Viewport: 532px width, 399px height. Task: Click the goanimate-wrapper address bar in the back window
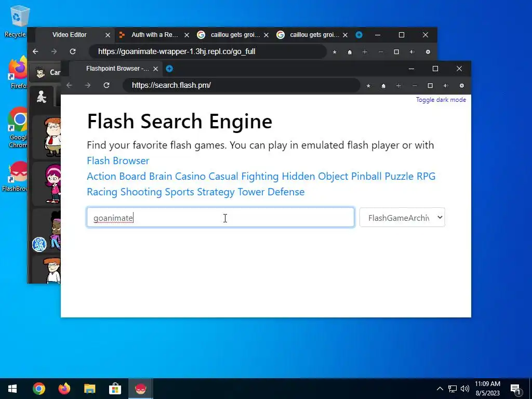pos(207,51)
